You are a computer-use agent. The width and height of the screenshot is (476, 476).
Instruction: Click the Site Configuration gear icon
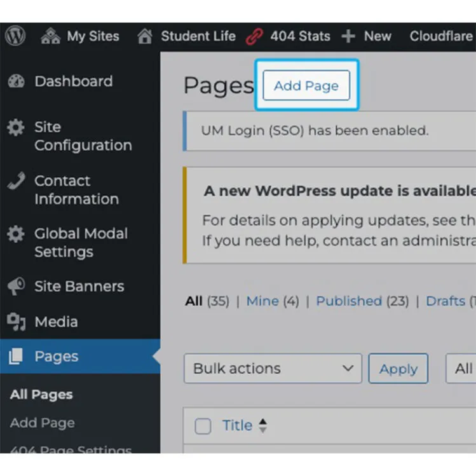pyautogui.click(x=15, y=128)
